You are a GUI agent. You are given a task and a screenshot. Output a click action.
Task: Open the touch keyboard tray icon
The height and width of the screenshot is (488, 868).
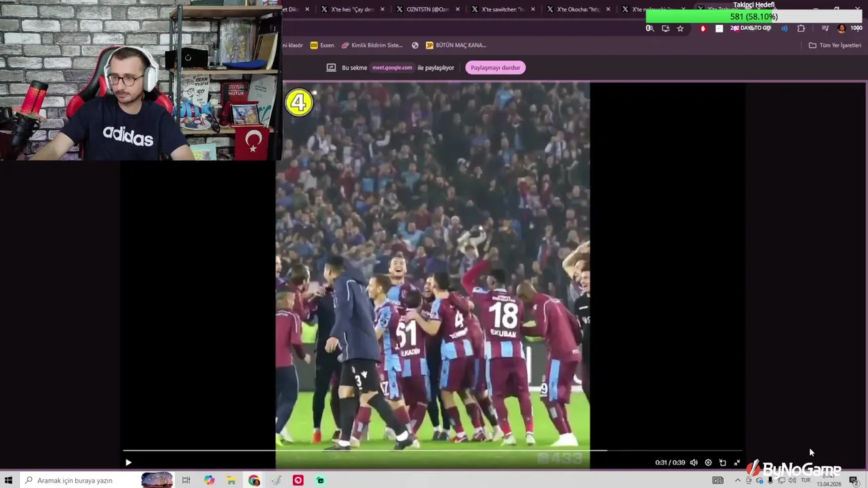tap(717, 481)
